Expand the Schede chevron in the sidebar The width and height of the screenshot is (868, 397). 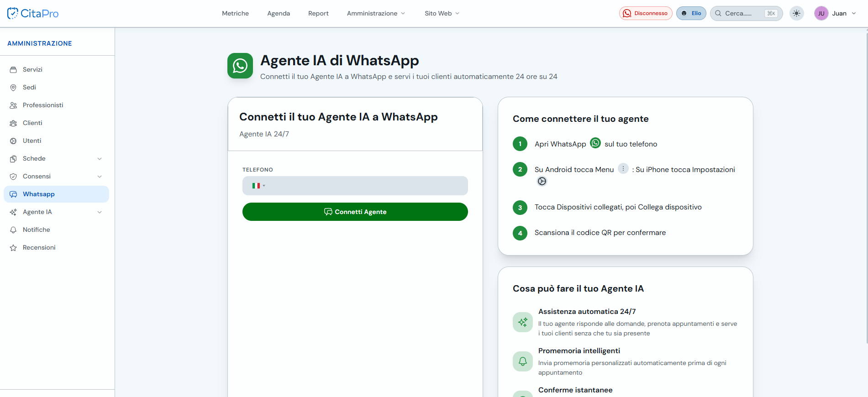[100, 159]
